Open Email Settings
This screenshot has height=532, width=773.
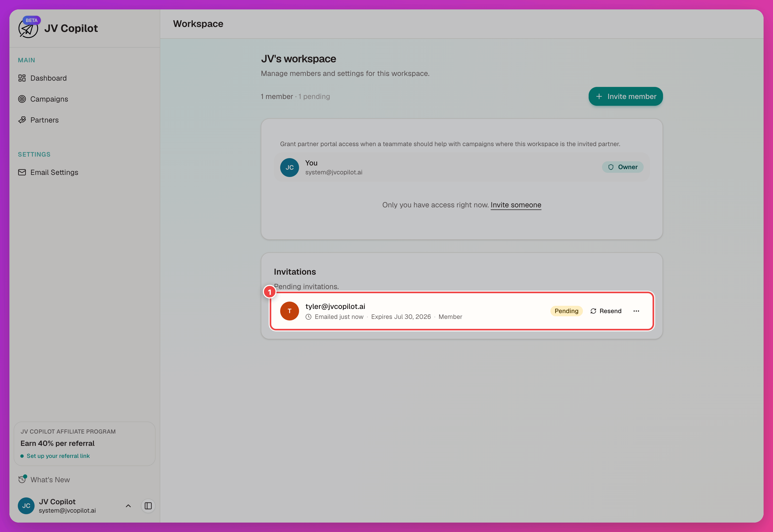54,172
